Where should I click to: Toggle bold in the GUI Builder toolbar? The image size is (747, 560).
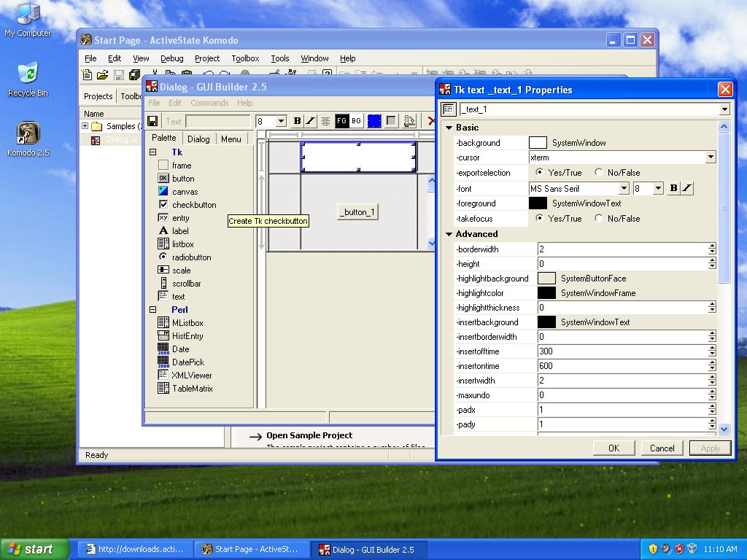298,121
